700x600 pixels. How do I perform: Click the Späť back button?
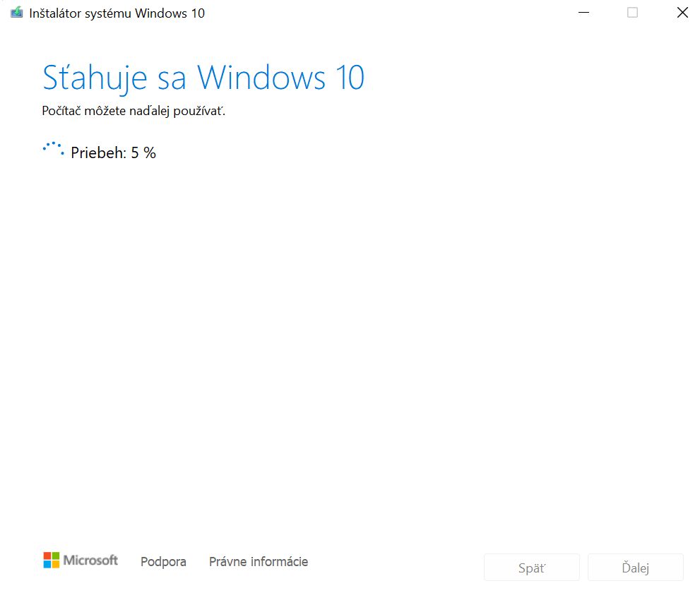532,568
